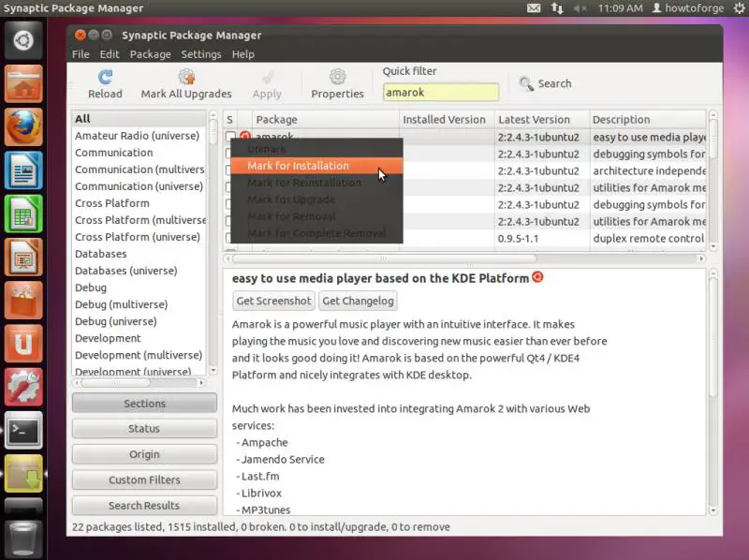Sort by the Installed Version column header
The height and width of the screenshot is (560, 749).
coord(447,120)
